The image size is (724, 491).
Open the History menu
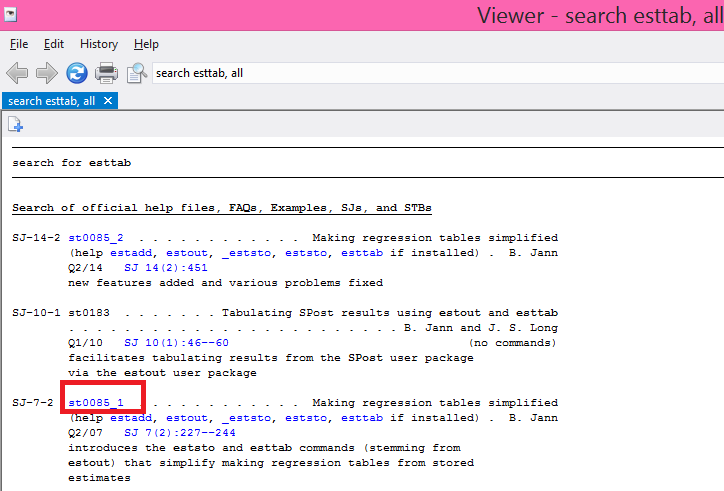pyautogui.click(x=98, y=44)
